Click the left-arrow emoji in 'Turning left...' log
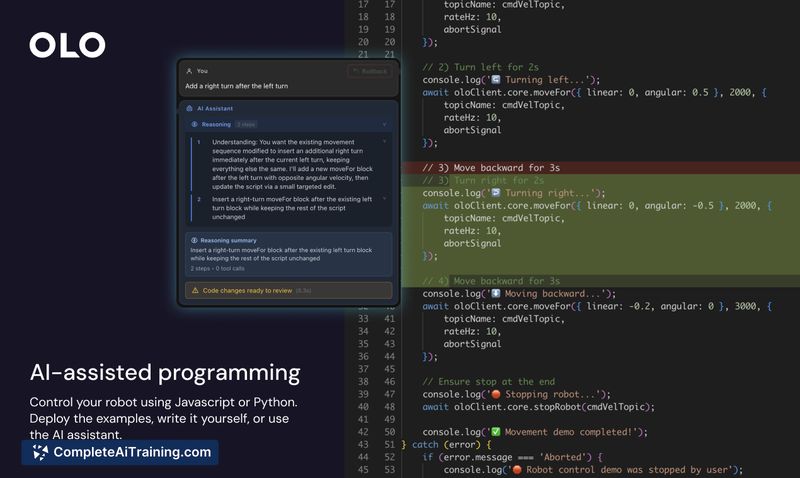The height and width of the screenshot is (478, 800). (495, 80)
